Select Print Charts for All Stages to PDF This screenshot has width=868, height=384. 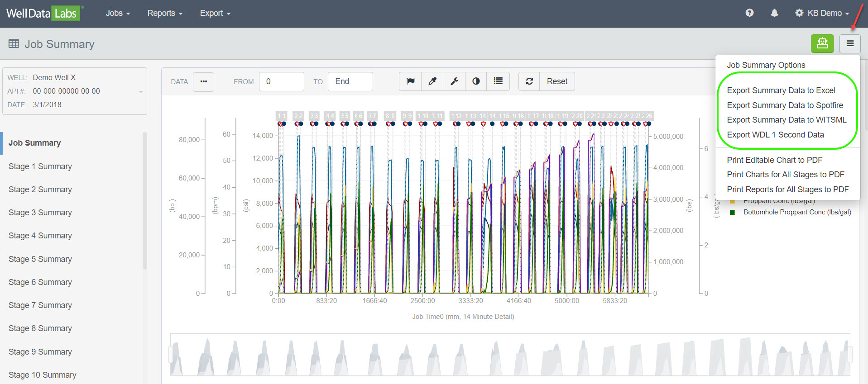(785, 175)
